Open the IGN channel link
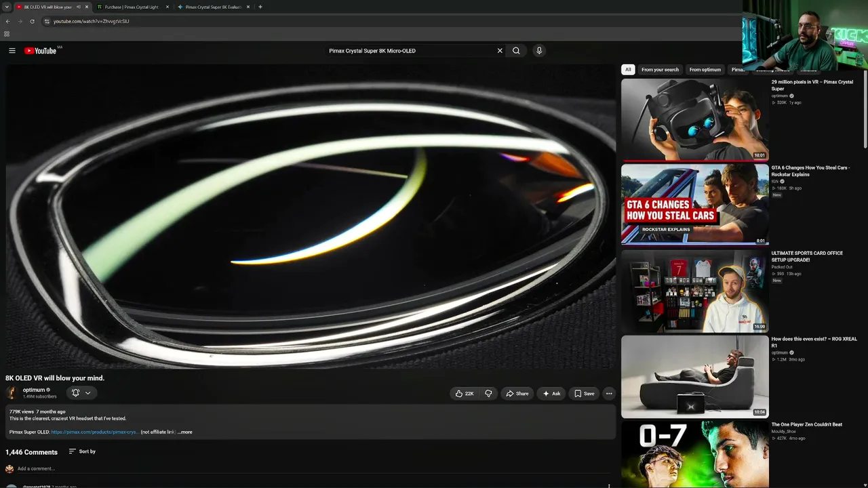This screenshot has width=868, height=488. pos(774,181)
